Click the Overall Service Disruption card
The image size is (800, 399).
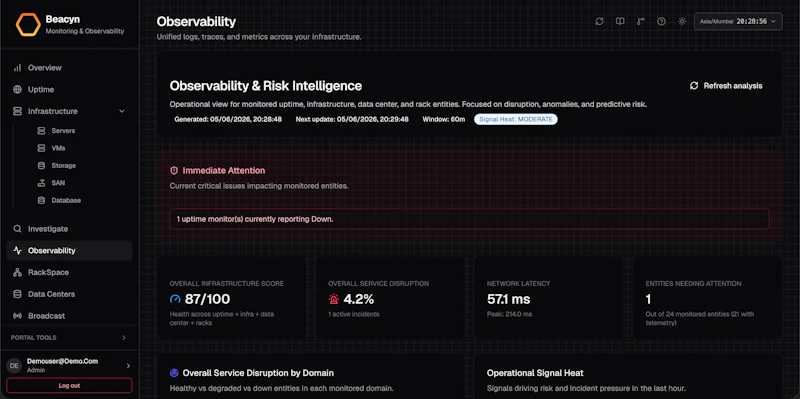click(x=390, y=298)
